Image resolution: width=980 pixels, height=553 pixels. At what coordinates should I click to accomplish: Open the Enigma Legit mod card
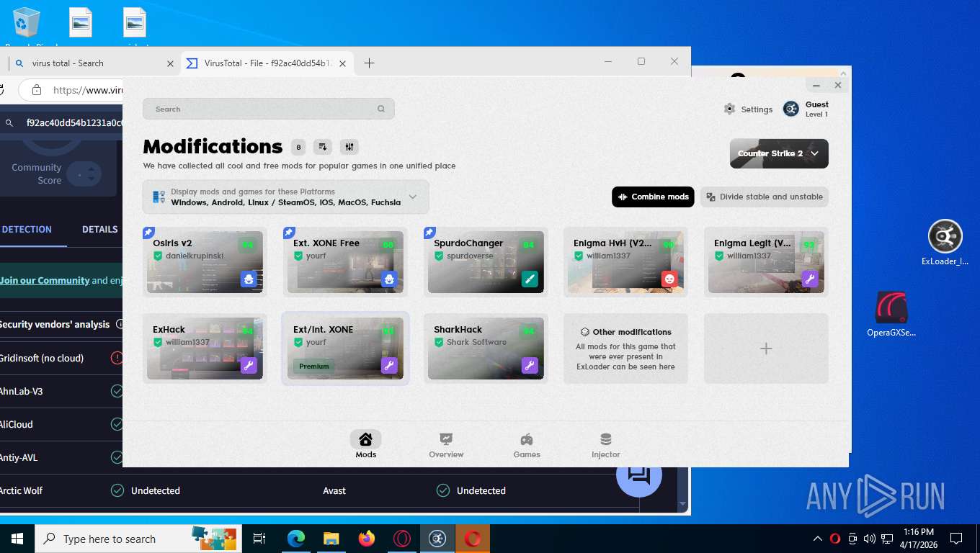(766, 262)
